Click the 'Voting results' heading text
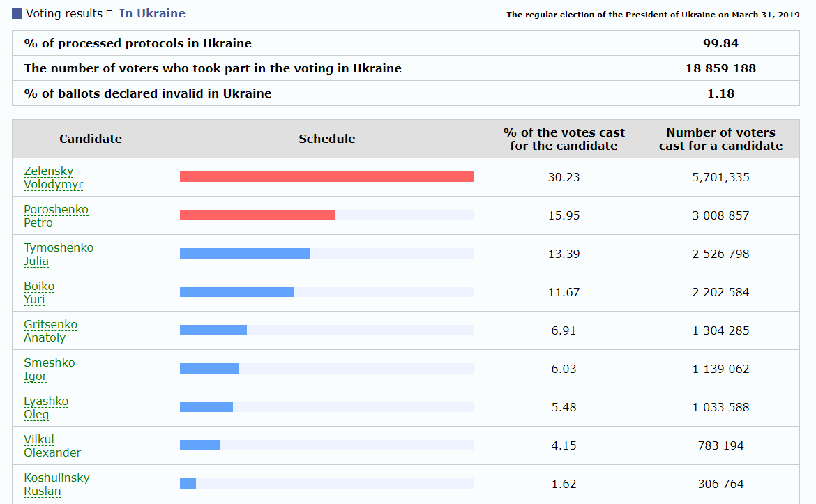Image resolution: width=816 pixels, height=504 pixels. click(x=64, y=13)
